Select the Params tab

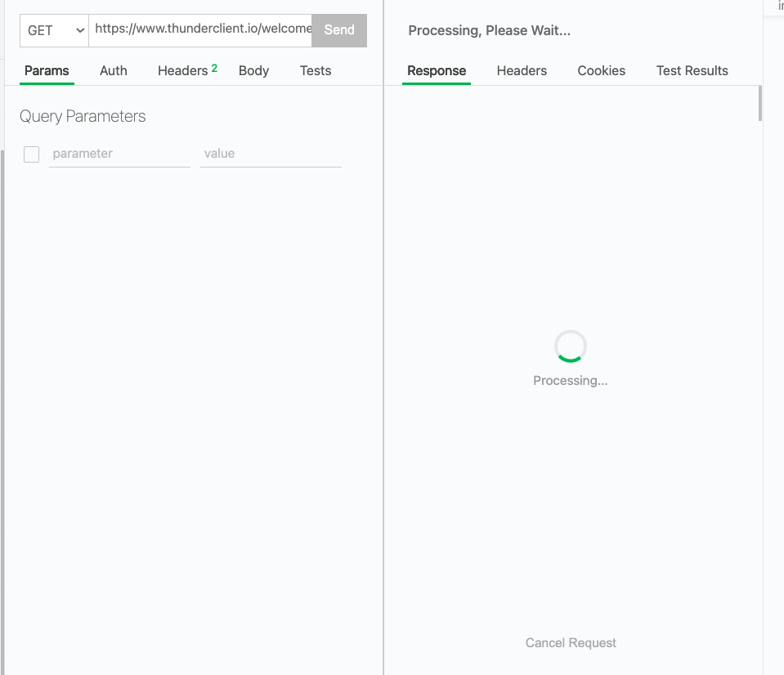pyautogui.click(x=46, y=70)
